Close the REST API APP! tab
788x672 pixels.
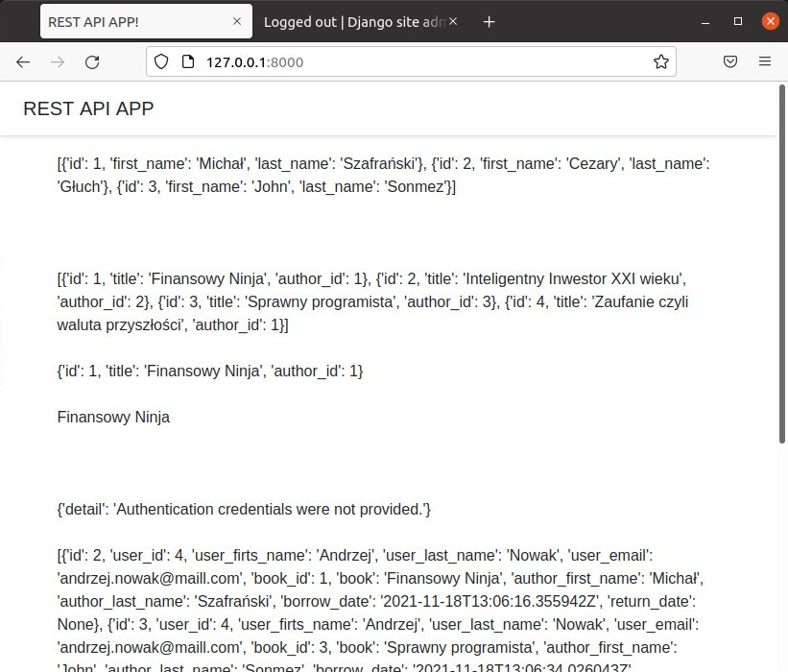(x=236, y=21)
